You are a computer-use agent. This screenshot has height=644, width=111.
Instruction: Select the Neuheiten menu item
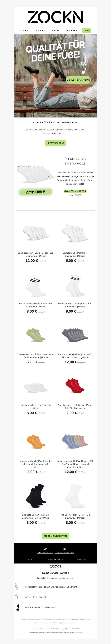71,30
